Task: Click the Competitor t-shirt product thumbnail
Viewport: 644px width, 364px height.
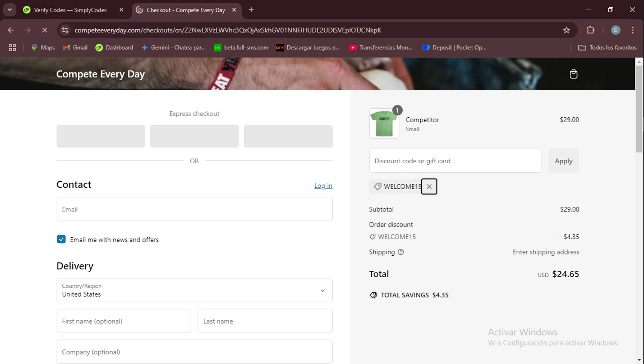Action: (384, 123)
